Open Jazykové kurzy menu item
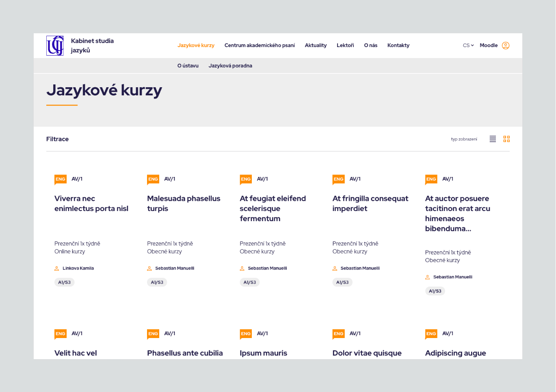The image size is (556, 392). point(196,45)
